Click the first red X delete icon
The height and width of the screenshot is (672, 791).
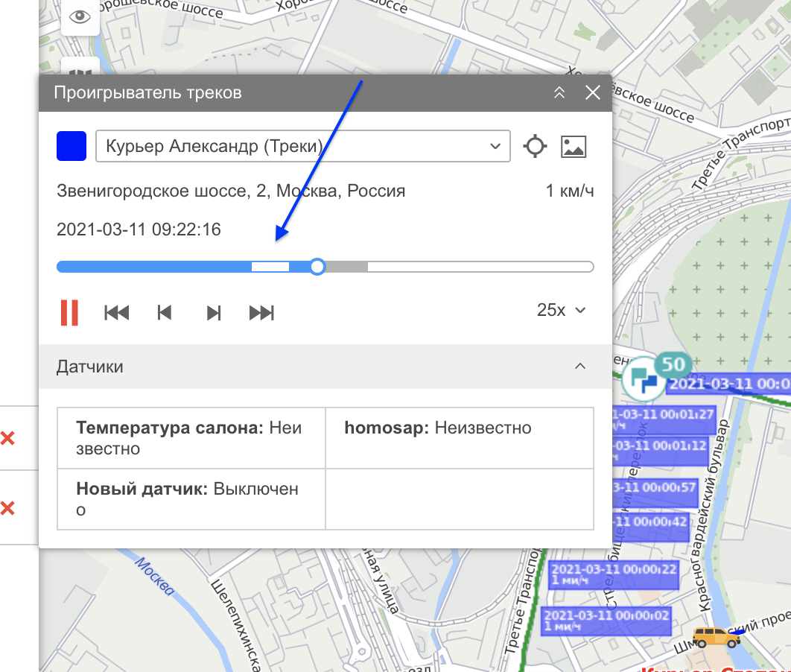tap(7, 439)
